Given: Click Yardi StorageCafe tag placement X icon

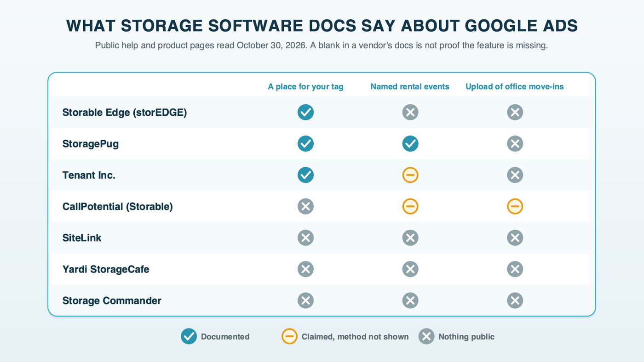Looking at the screenshot, I should pos(305,269).
